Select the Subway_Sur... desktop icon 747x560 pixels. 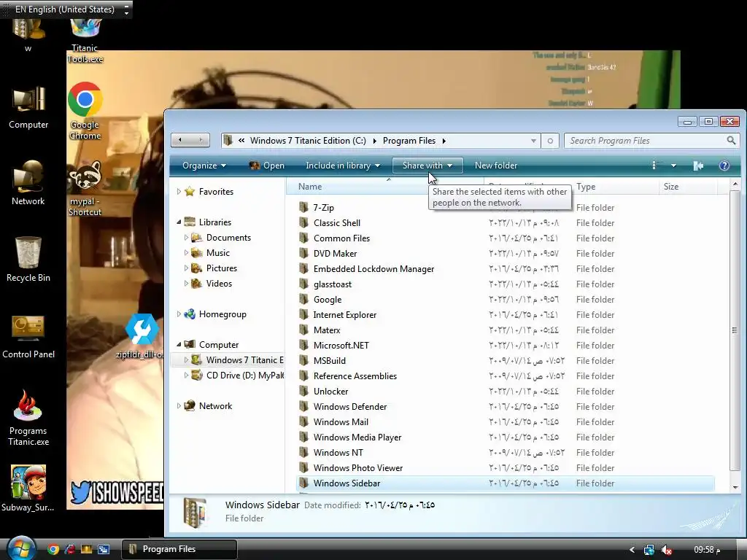[x=28, y=489]
